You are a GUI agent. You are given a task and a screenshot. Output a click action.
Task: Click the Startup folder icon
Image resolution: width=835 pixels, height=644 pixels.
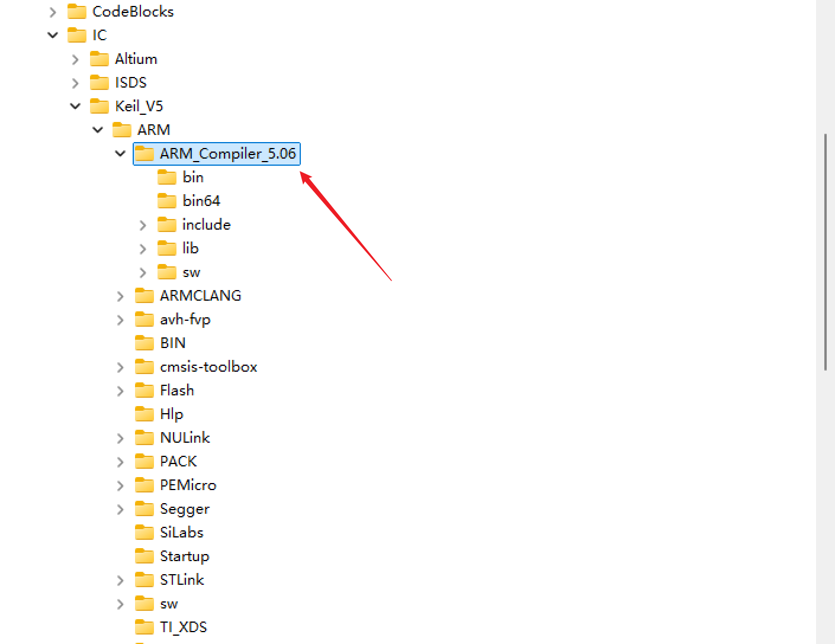(144, 556)
